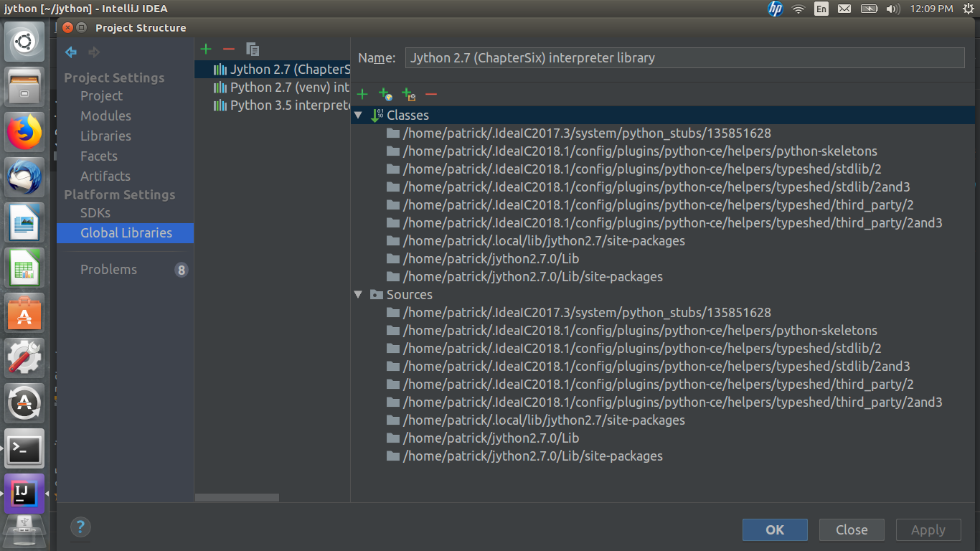Screen dimensions: 980x551
Task: Attach files from repository via globe icon
Action: 385,94
